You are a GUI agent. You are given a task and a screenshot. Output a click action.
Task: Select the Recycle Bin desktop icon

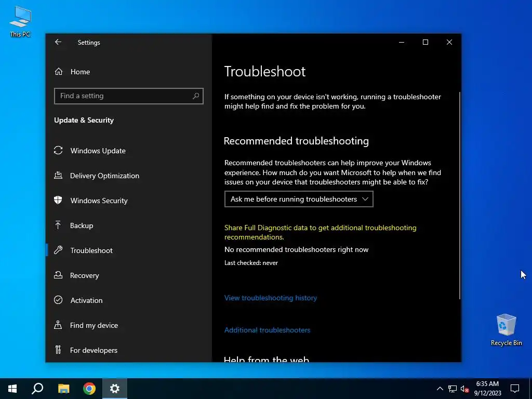tap(506, 330)
